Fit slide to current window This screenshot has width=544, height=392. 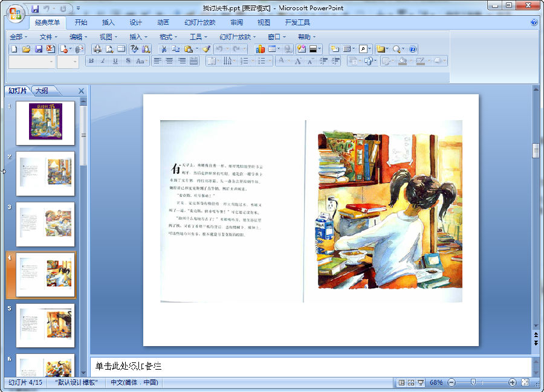click(525, 382)
